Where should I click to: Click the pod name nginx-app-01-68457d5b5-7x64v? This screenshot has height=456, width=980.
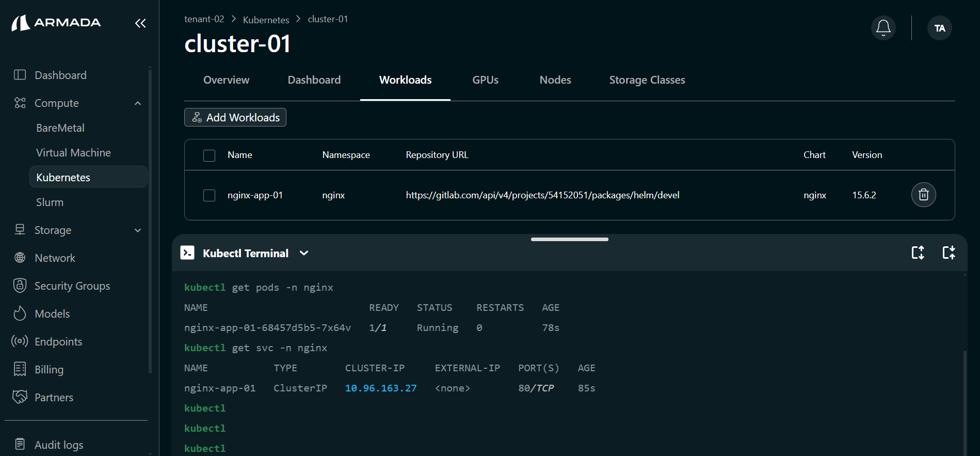(267, 327)
